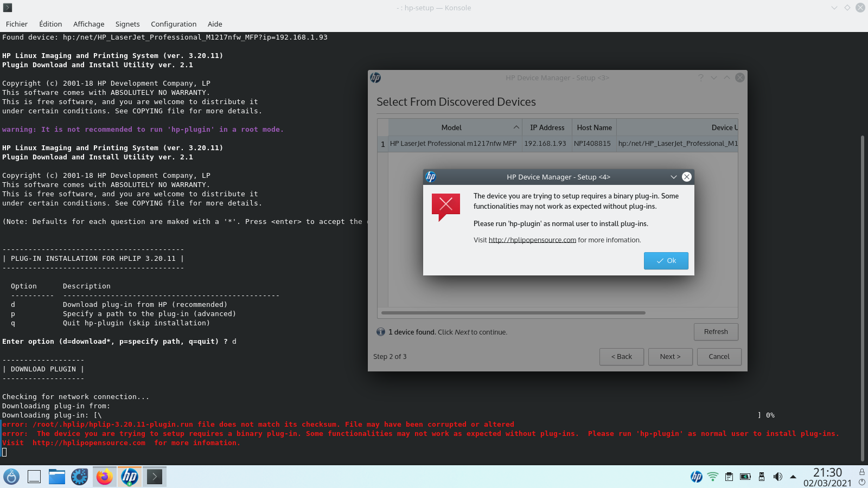Click the Host Name column header
Viewport: 868px width, 488px height.
point(594,127)
